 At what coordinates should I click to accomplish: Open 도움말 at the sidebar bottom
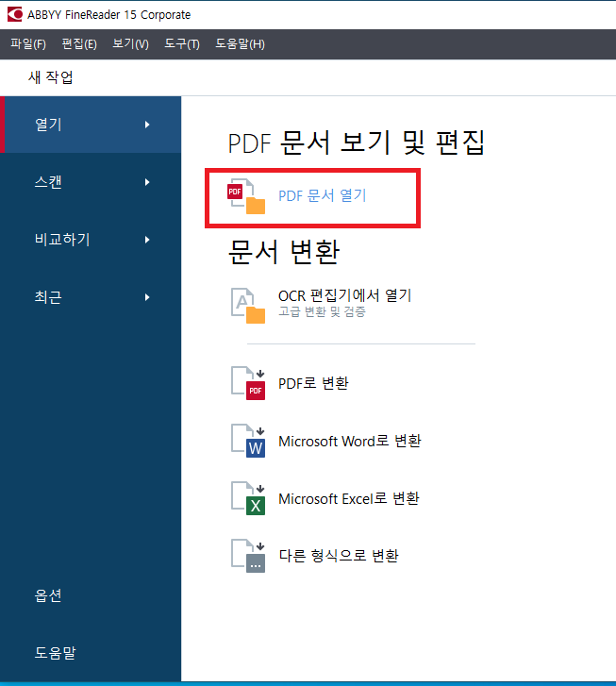[55, 653]
